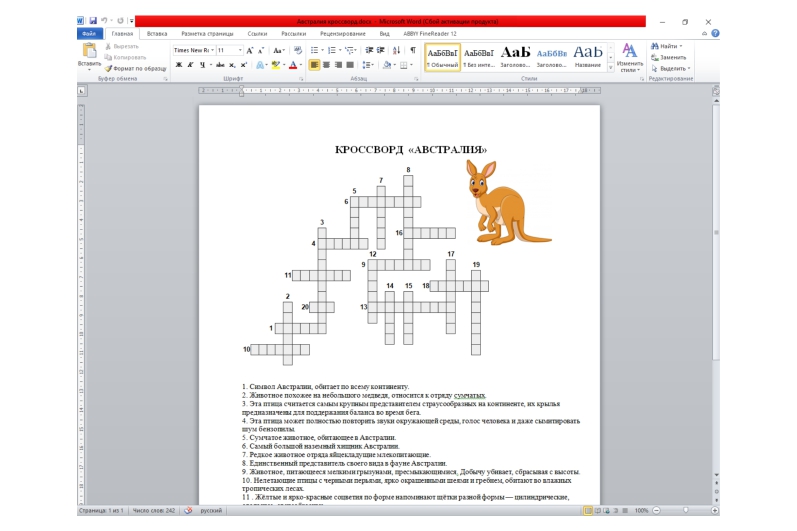This screenshot has width=797, height=531.
Task: Click the русский language indicator
Action: [x=211, y=510]
